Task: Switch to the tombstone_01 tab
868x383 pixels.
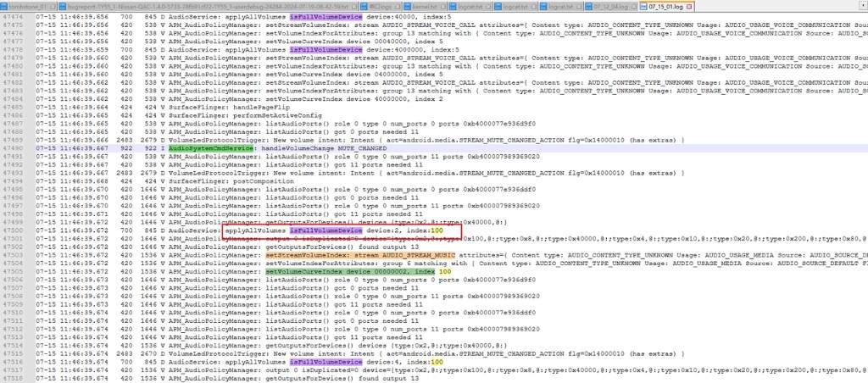Action: (29, 6)
